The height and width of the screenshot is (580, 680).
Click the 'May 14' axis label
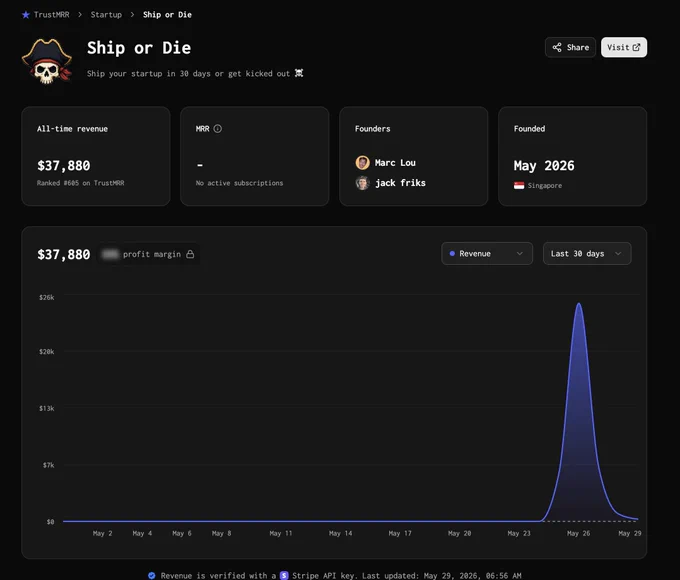coord(340,533)
